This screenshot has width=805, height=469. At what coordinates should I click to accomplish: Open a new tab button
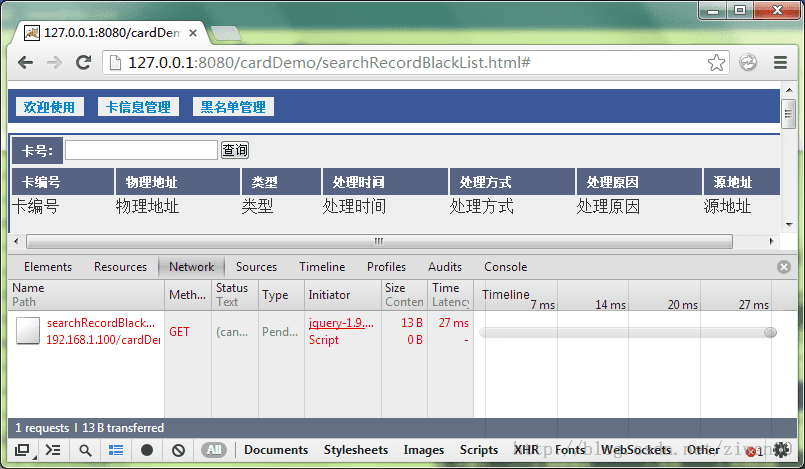(x=225, y=33)
